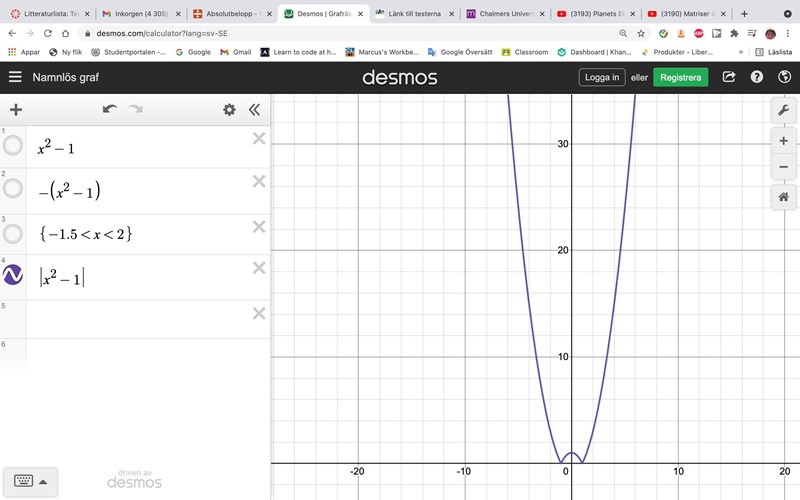Click the green Registrera button
Image resolution: width=800 pixels, height=500 pixels.
point(680,77)
